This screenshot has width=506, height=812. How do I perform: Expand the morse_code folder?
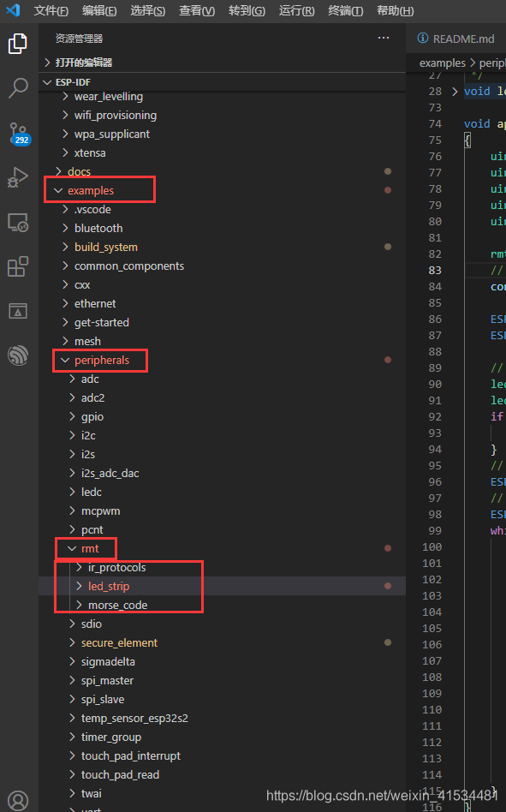point(223,605)
